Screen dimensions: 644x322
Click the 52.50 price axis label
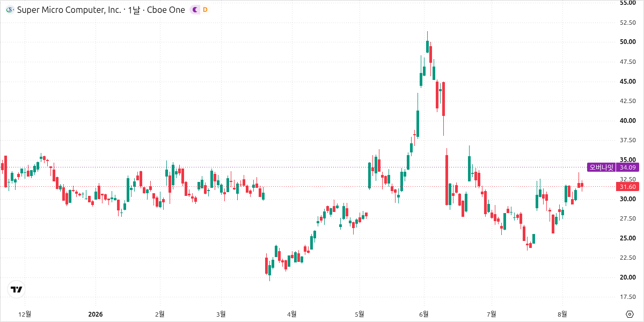[x=627, y=23]
